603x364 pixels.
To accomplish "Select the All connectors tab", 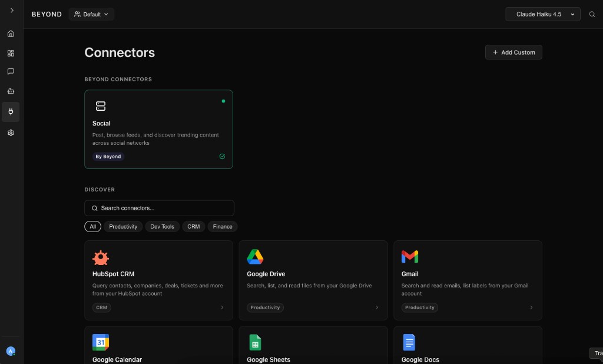I will [92, 226].
